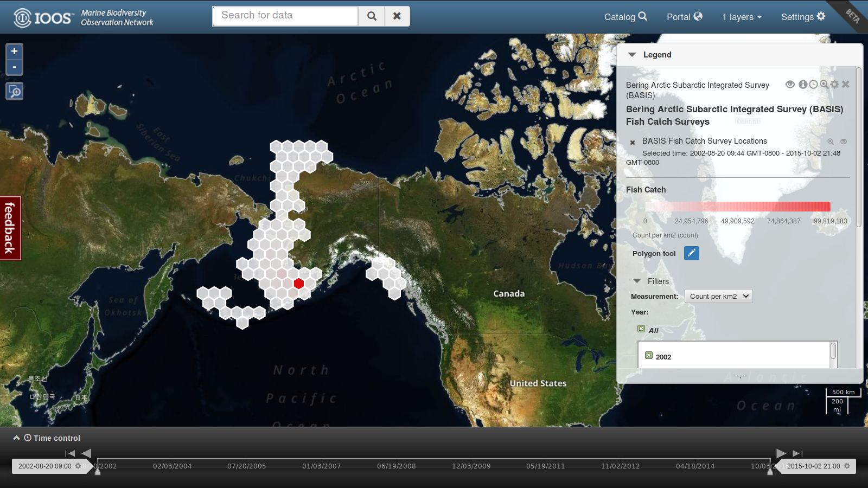Open the feedback tab
868x488 pixels.
pos(10,228)
